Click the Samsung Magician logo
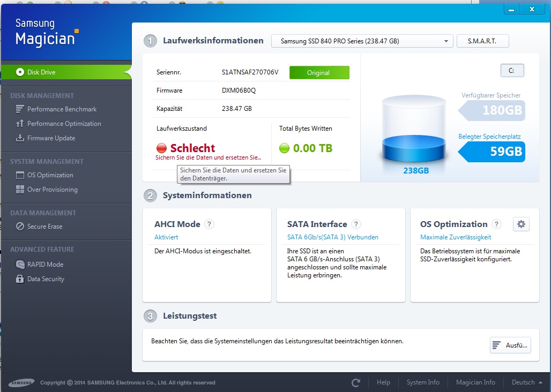Image resolution: width=551 pixels, height=392 pixels. pyautogui.click(x=47, y=33)
